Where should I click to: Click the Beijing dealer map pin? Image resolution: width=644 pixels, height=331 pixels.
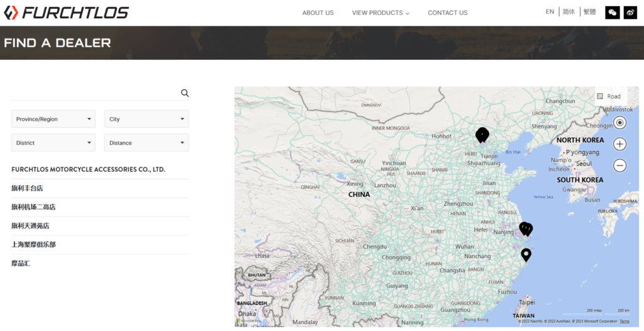(482, 135)
